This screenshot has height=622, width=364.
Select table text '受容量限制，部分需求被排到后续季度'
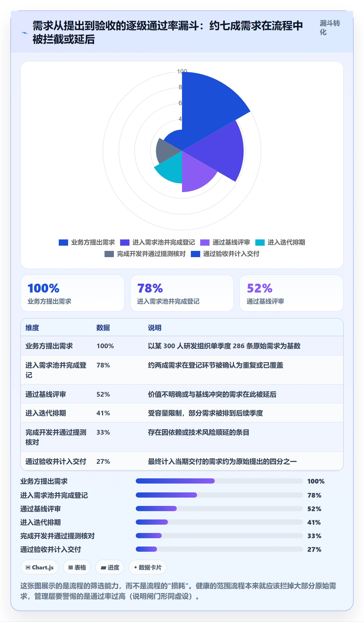click(x=205, y=413)
